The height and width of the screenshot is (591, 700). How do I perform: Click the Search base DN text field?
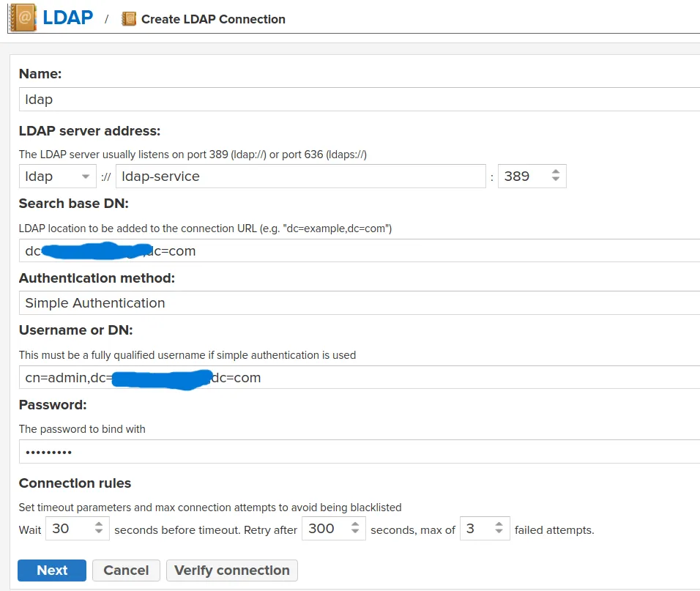tap(293, 250)
